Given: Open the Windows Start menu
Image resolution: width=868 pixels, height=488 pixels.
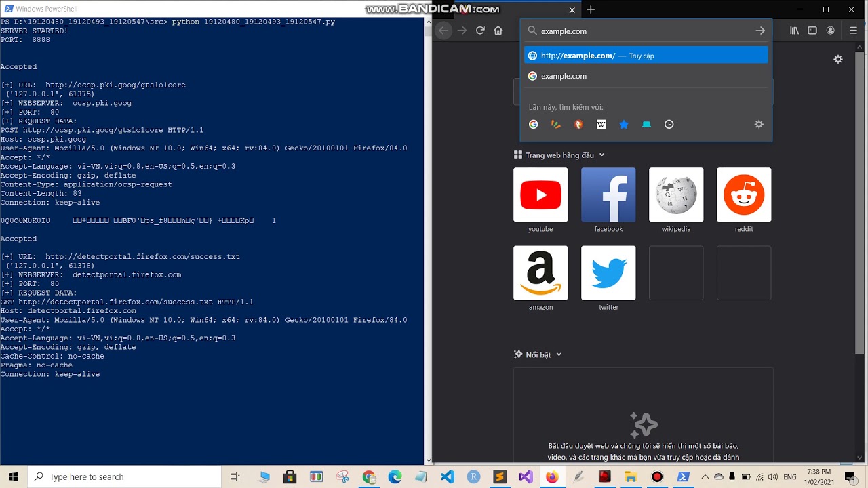Looking at the screenshot, I should pos(14,476).
